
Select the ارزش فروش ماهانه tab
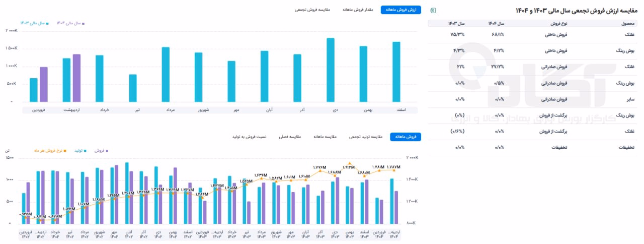[401, 10]
